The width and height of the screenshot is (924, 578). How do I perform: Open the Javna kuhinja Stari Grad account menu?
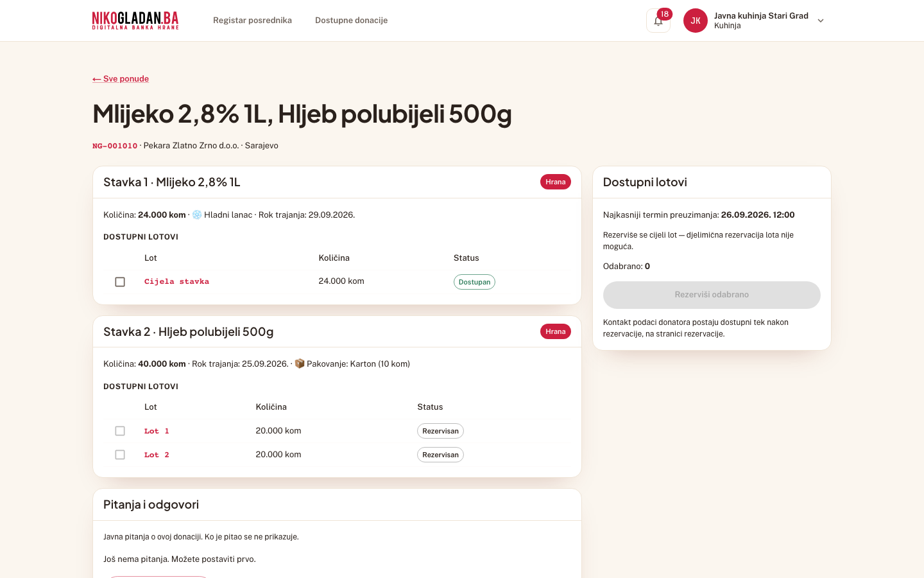coord(754,21)
